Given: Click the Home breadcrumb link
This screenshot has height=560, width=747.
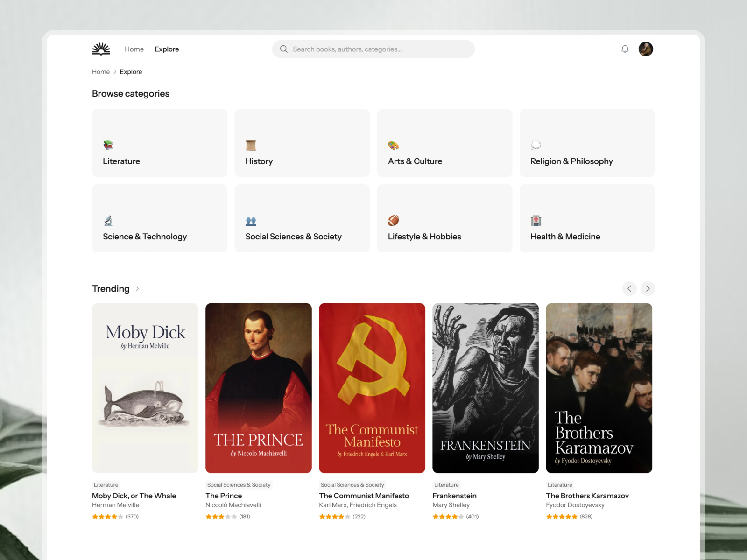Looking at the screenshot, I should [101, 72].
